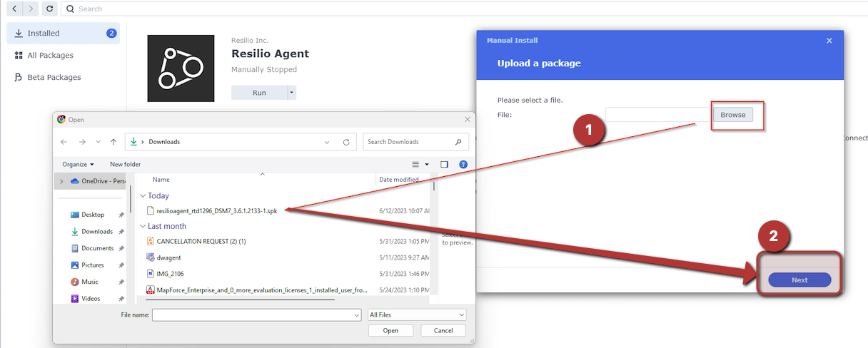Open Pictures folder in navigation pane
The height and width of the screenshot is (348, 868).
pos(92,265)
